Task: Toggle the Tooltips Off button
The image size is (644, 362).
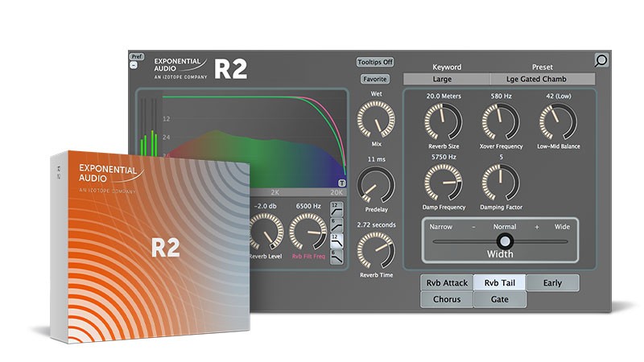Action: [x=374, y=62]
